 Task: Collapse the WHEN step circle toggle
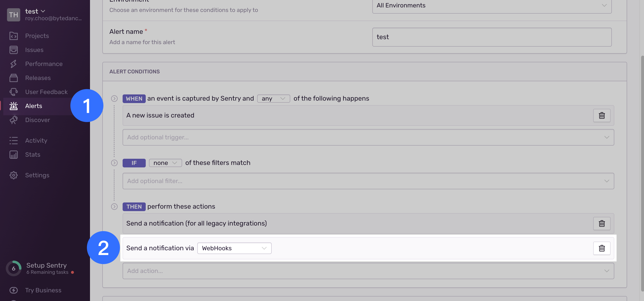pyautogui.click(x=114, y=98)
